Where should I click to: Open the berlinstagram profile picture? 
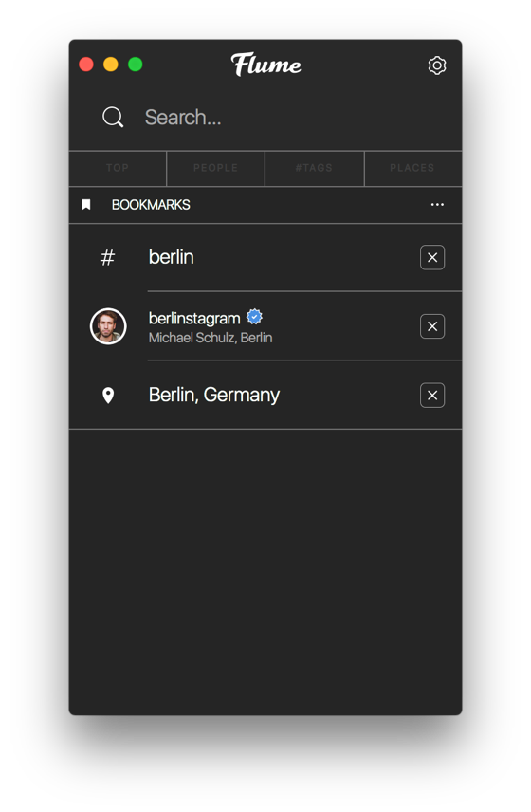108,326
